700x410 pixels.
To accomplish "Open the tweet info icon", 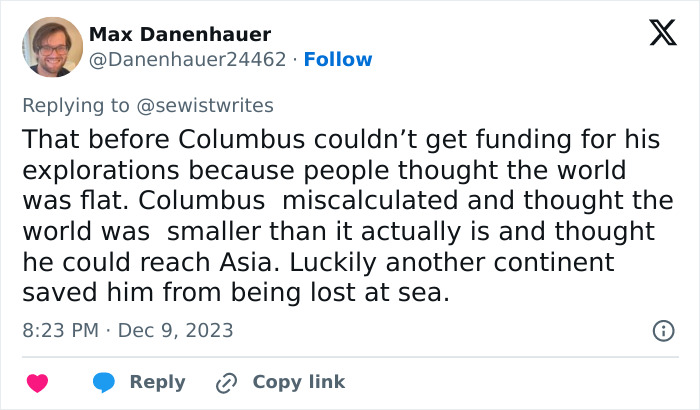I will click(662, 330).
